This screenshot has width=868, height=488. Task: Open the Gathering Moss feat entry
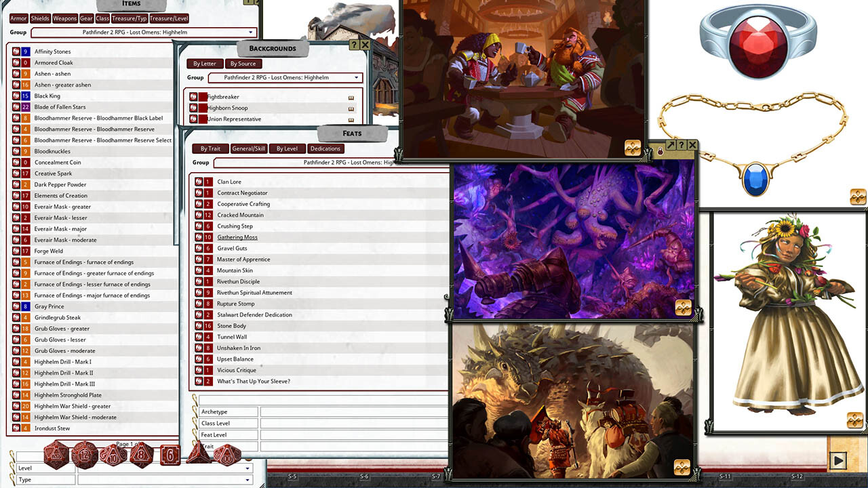pos(237,237)
